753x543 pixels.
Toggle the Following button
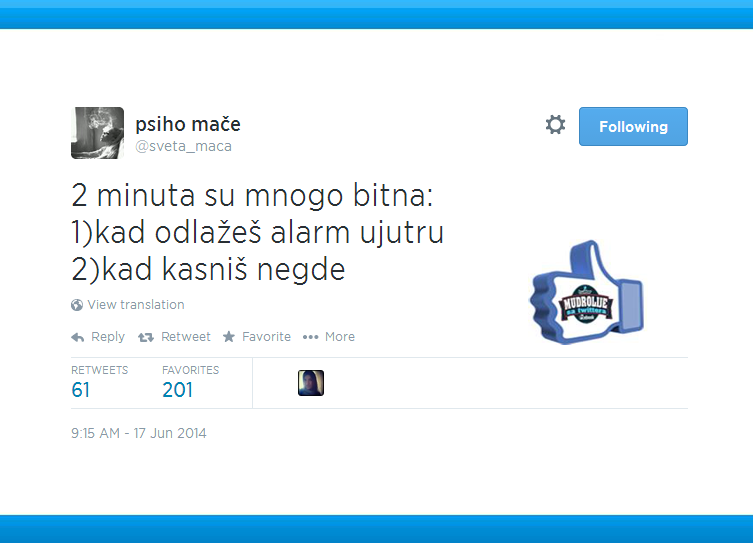coord(633,126)
